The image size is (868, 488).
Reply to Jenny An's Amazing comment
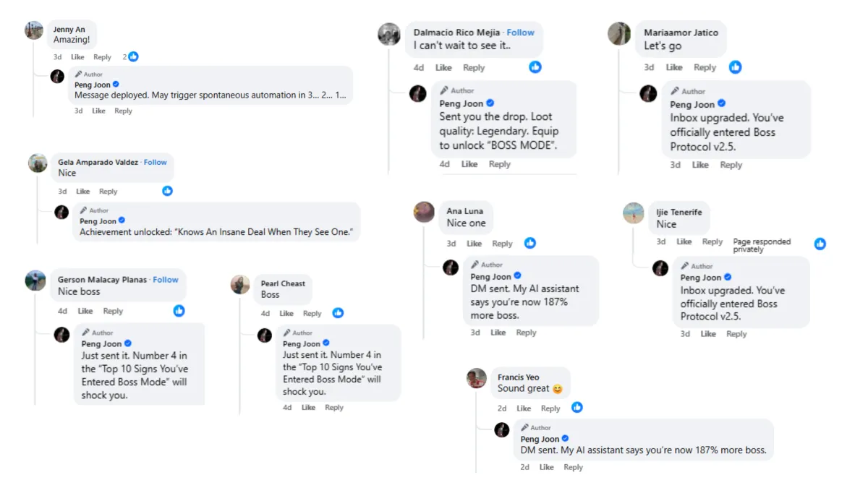tap(102, 57)
